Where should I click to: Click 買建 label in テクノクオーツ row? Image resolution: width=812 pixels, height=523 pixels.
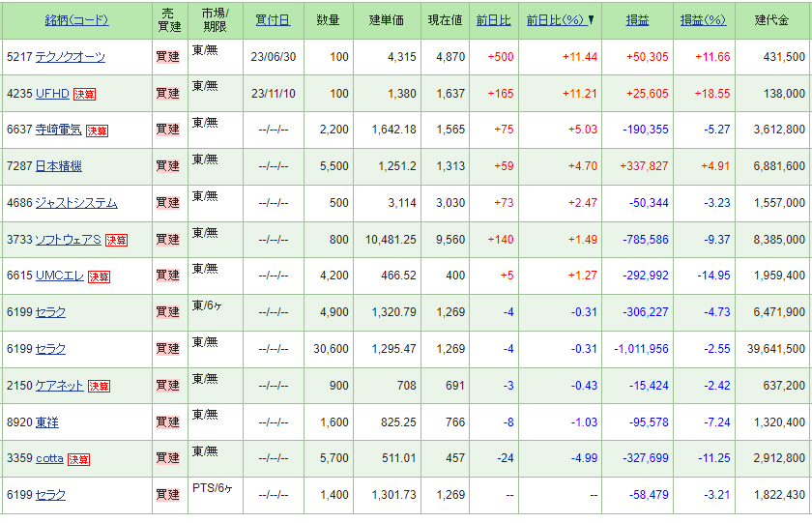(x=168, y=57)
